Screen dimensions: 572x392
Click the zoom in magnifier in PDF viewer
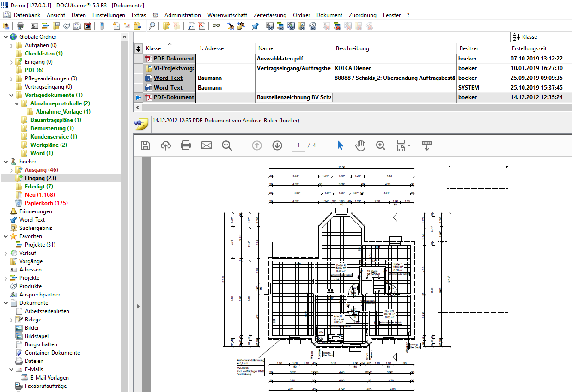click(x=381, y=145)
